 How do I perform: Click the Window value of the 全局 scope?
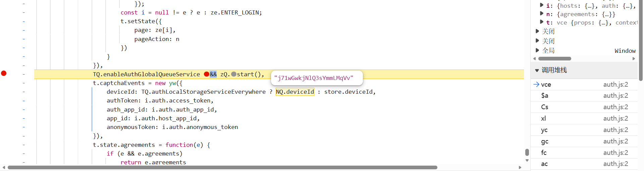tap(625, 51)
